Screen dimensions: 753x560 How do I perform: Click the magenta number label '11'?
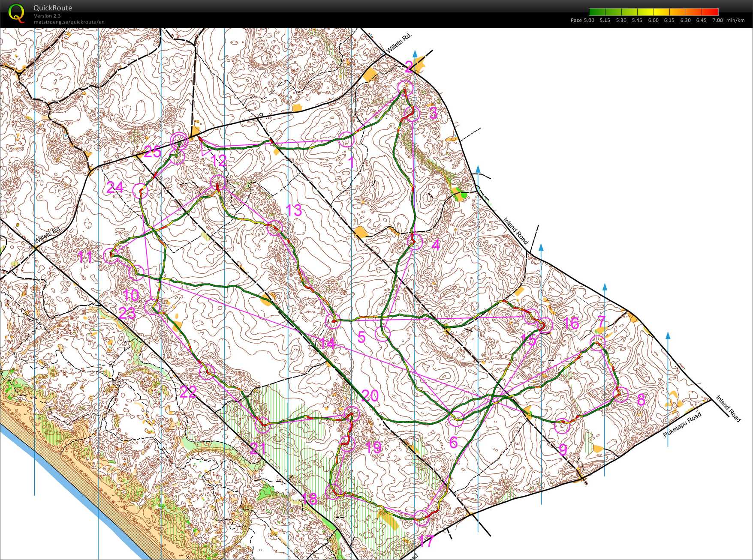(85, 258)
